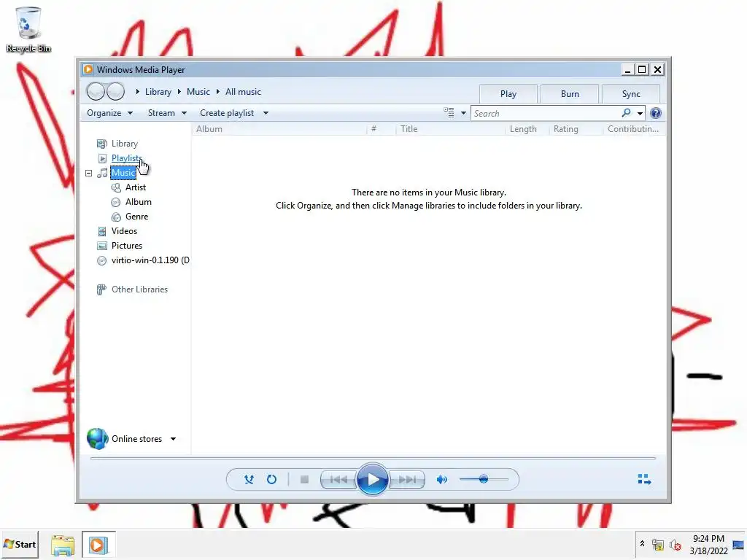Switch to the Sync tab
The height and width of the screenshot is (560, 747).
[631, 94]
